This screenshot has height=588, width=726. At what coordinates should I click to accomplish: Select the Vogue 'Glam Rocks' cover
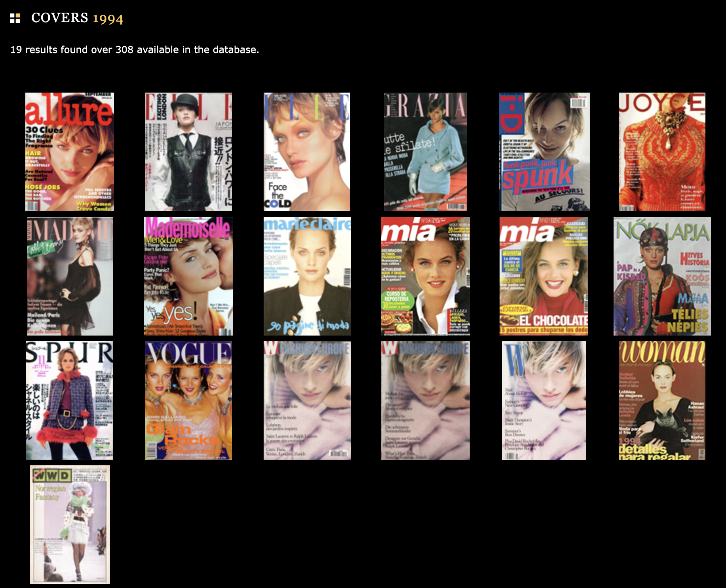188,400
